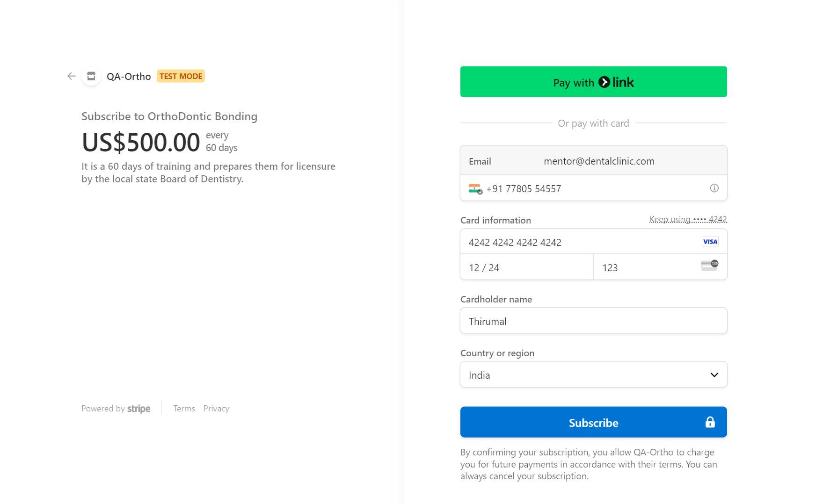The image size is (823, 504).
Task: Click the back arrow icon
Action: [x=71, y=76]
